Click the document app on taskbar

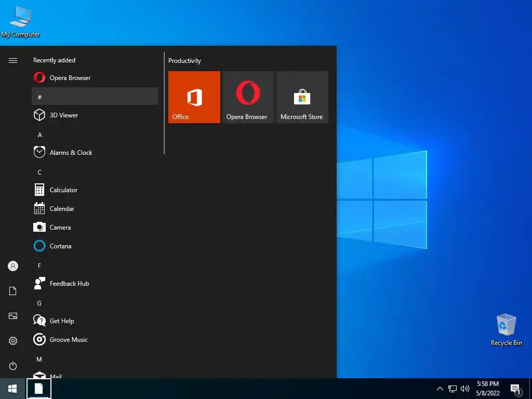38,389
